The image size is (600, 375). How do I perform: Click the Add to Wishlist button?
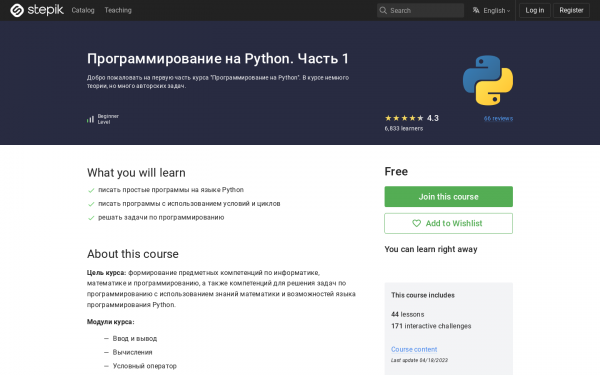448,223
